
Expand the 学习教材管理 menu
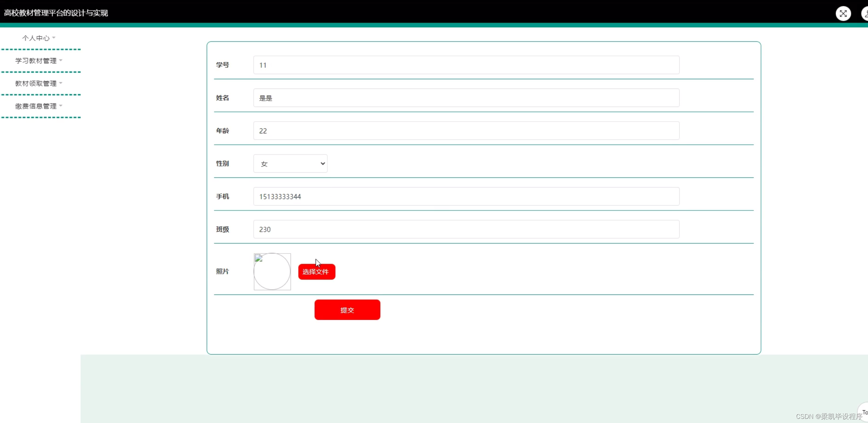pos(36,61)
